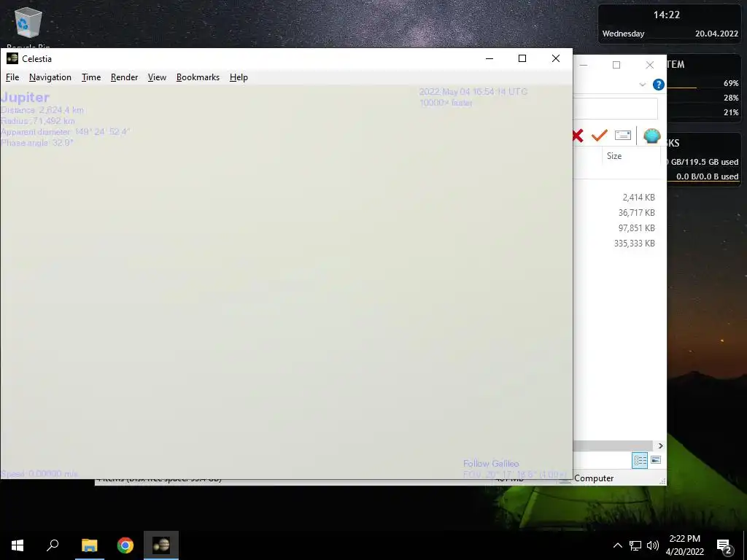Click the Jupiter object name in Celestia
This screenshot has width=747, height=560.
coord(26,97)
